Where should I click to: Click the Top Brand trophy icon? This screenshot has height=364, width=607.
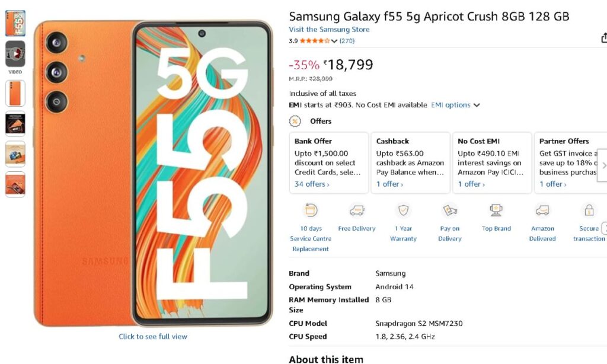click(496, 211)
